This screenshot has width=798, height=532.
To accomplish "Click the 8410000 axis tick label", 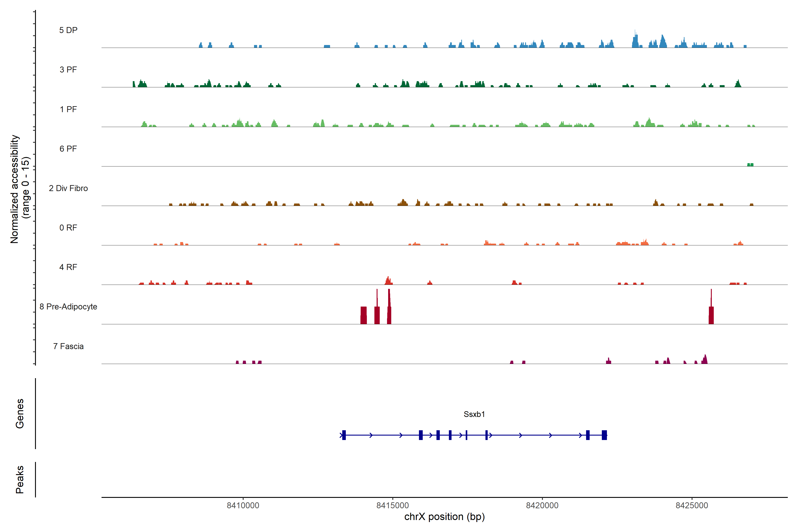I will pyautogui.click(x=243, y=505).
